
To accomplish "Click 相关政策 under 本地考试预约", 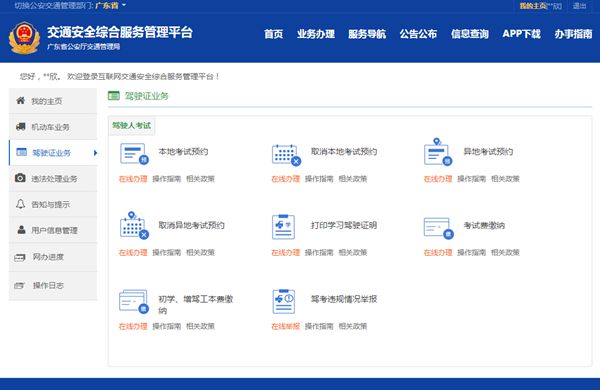I will coord(200,179).
